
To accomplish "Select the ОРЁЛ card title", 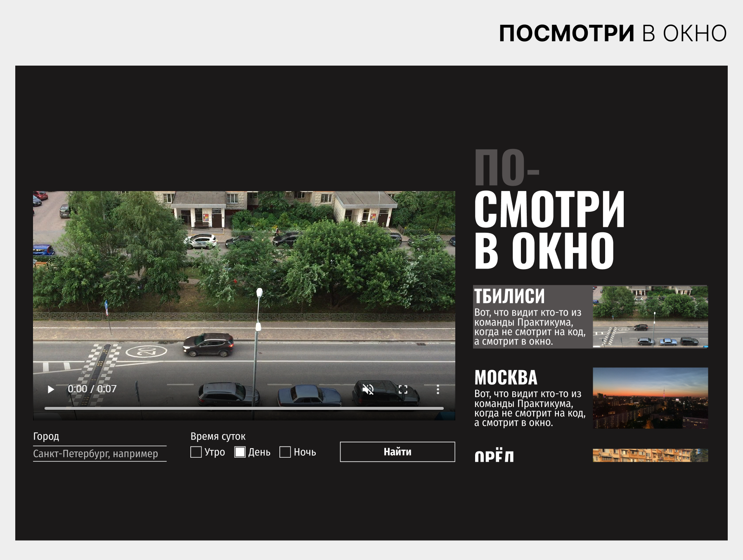I will 494,456.
